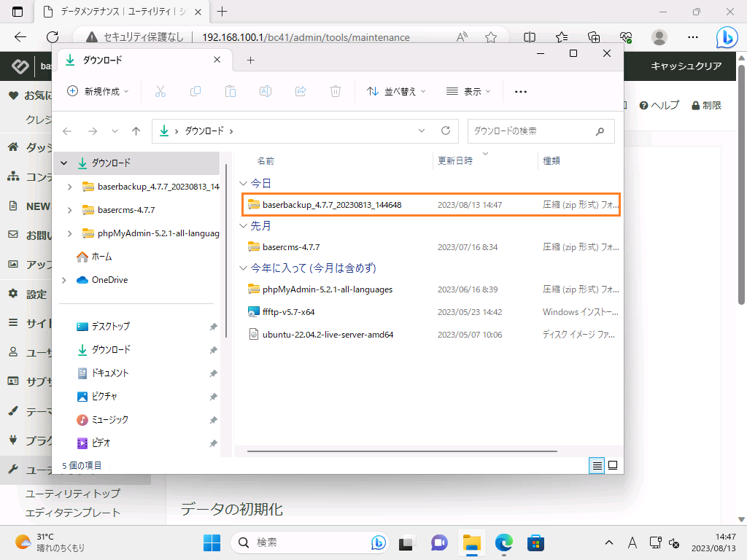
Task: Click the Delete trash can icon
Action: (336, 91)
